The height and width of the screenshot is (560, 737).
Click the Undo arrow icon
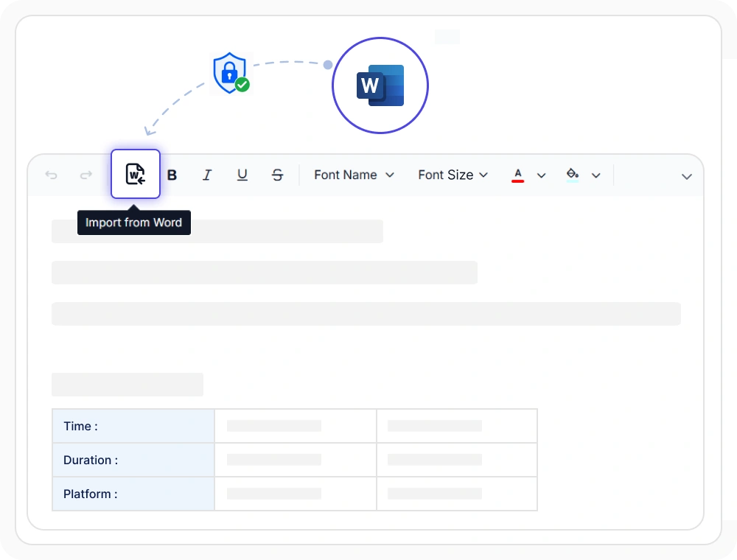(52, 175)
